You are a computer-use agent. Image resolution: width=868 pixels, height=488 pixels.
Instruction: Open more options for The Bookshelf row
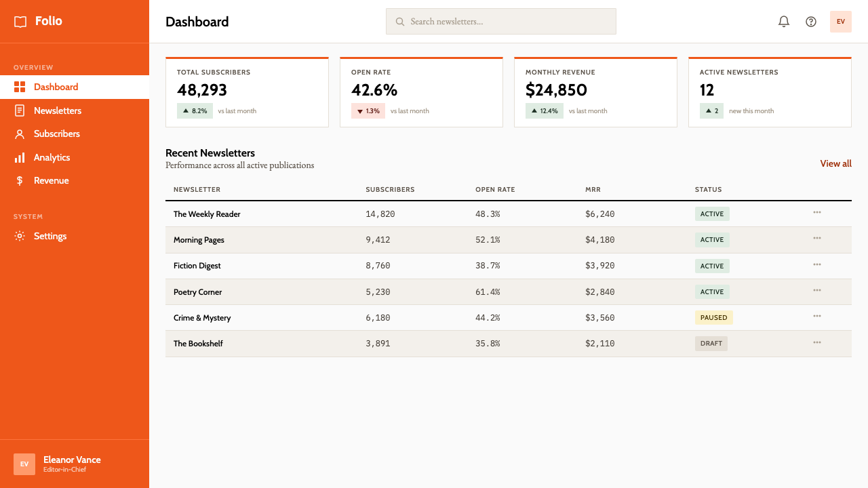(817, 343)
